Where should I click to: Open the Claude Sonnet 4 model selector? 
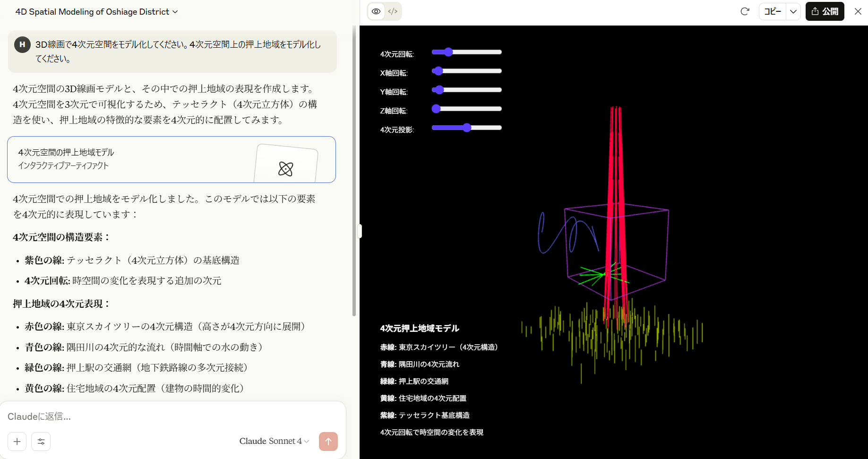pyautogui.click(x=274, y=441)
